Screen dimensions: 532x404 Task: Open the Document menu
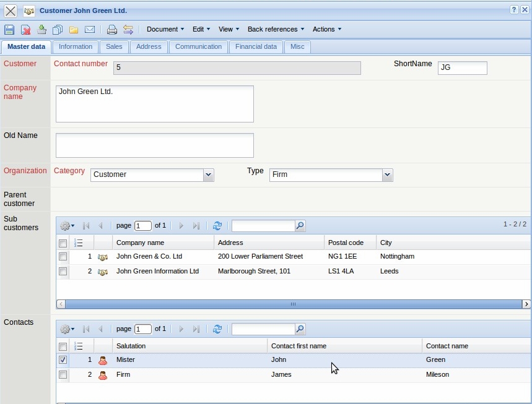point(164,29)
